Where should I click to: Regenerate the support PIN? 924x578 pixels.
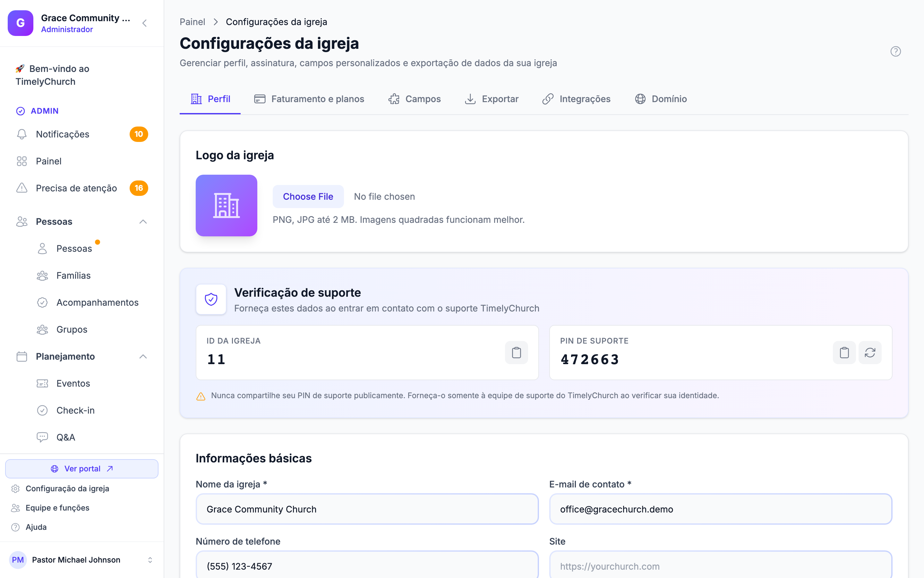tap(870, 353)
